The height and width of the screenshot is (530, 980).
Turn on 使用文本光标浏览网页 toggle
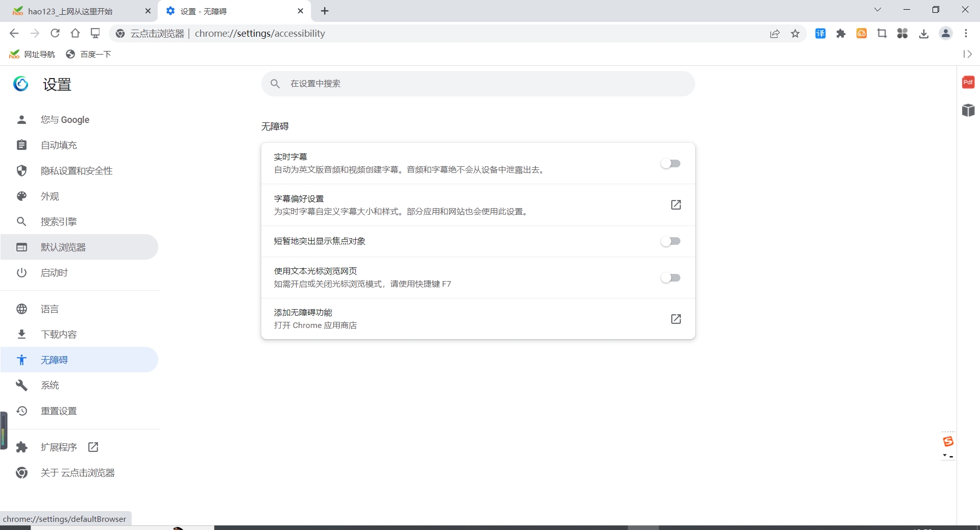coord(671,278)
